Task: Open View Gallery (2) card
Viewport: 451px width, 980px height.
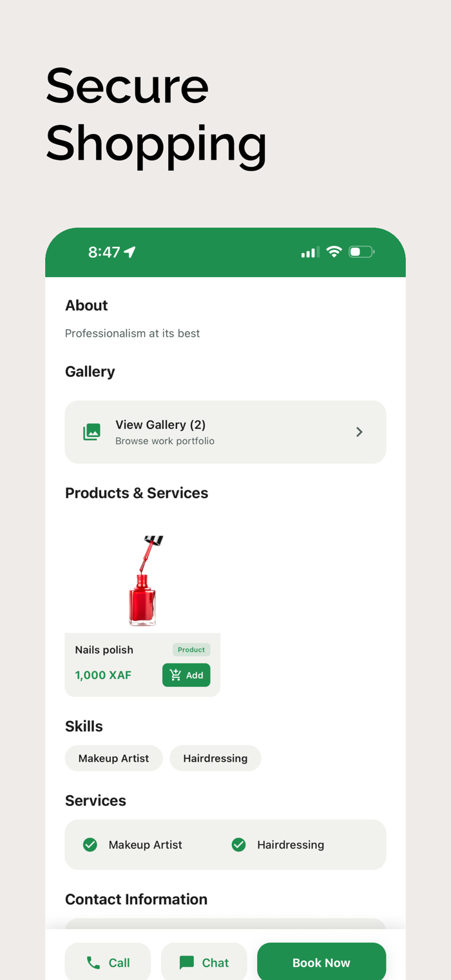Action: 225,432
